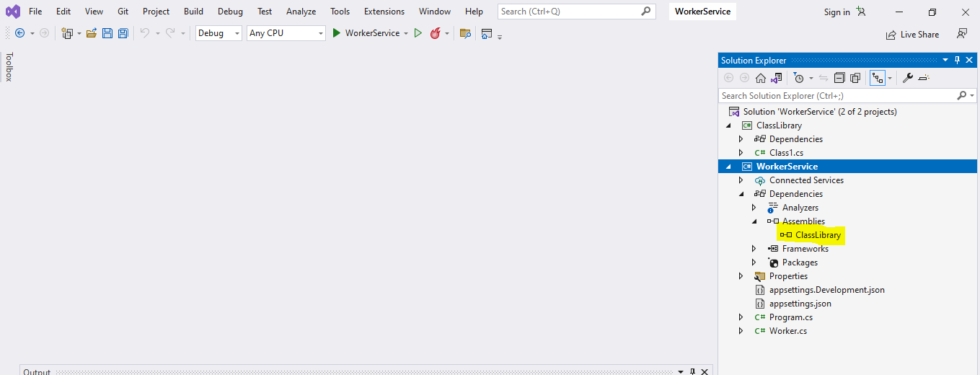This screenshot has width=980, height=375.
Task: Click the Save All icon
Action: 123,33
